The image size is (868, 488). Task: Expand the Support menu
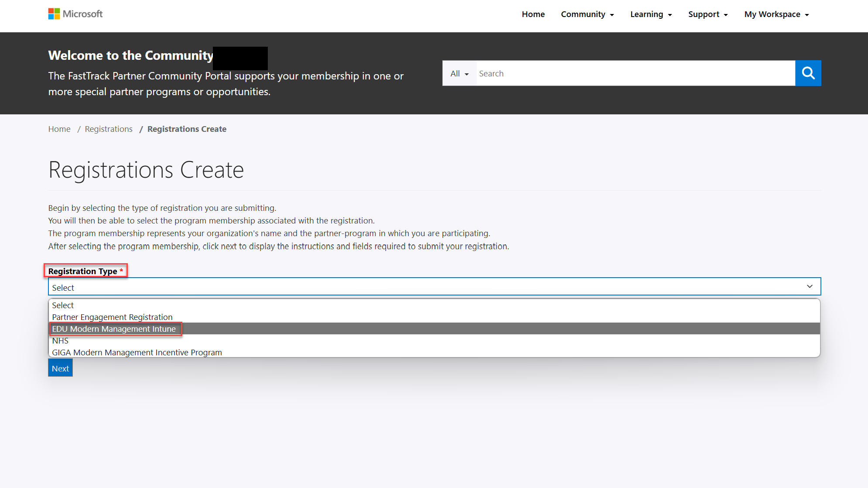pos(708,14)
